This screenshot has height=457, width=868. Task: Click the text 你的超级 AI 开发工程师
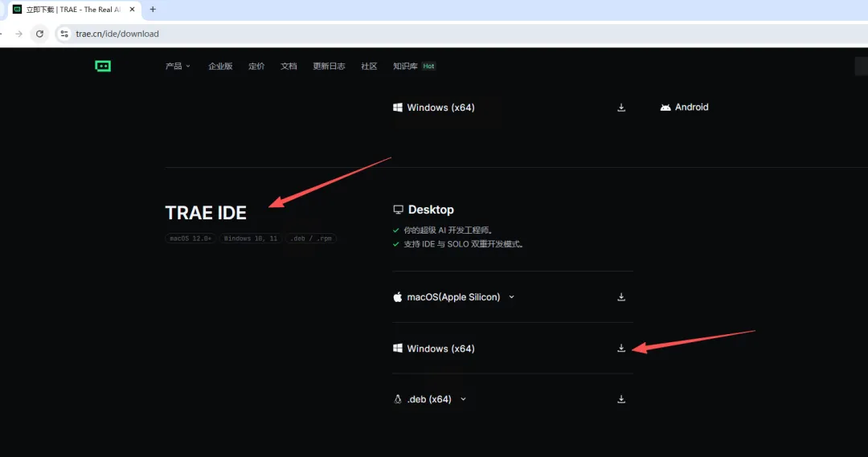point(448,231)
